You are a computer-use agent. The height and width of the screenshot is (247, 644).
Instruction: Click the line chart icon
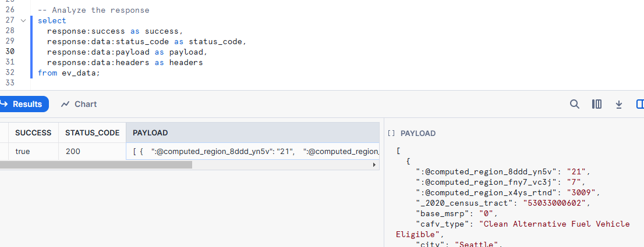tap(65, 104)
